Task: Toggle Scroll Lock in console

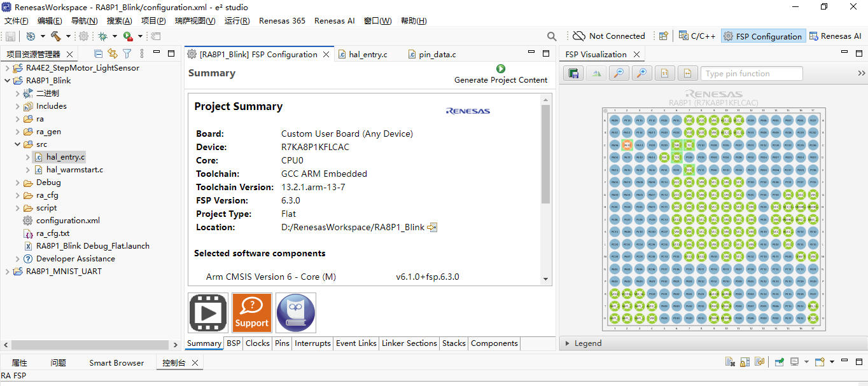Action: (x=745, y=362)
